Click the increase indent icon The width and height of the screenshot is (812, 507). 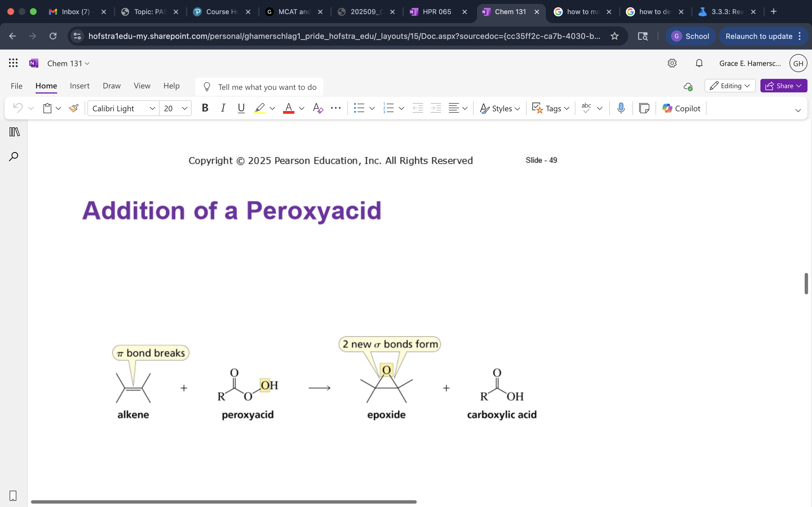pos(436,108)
